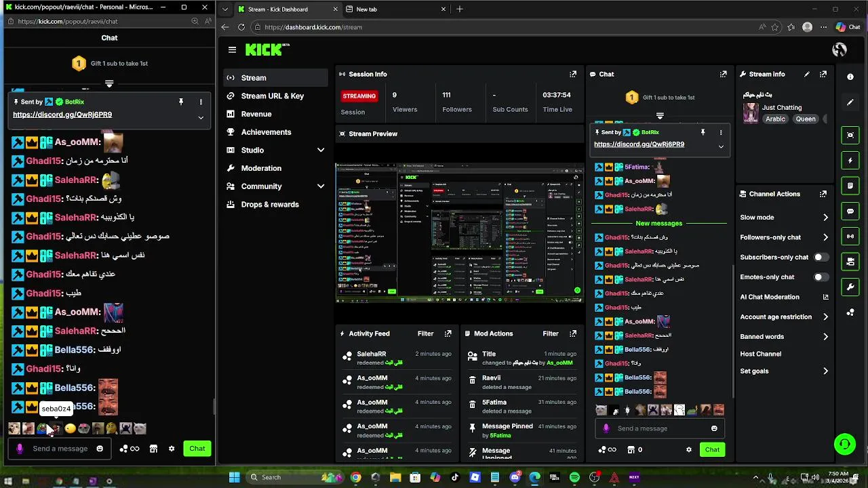Open Windows Start menu
The width and height of the screenshot is (868, 488).
(235, 477)
